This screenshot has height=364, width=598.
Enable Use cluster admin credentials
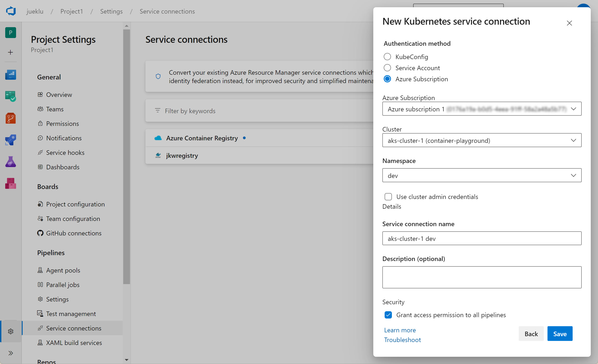(x=388, y=197)
